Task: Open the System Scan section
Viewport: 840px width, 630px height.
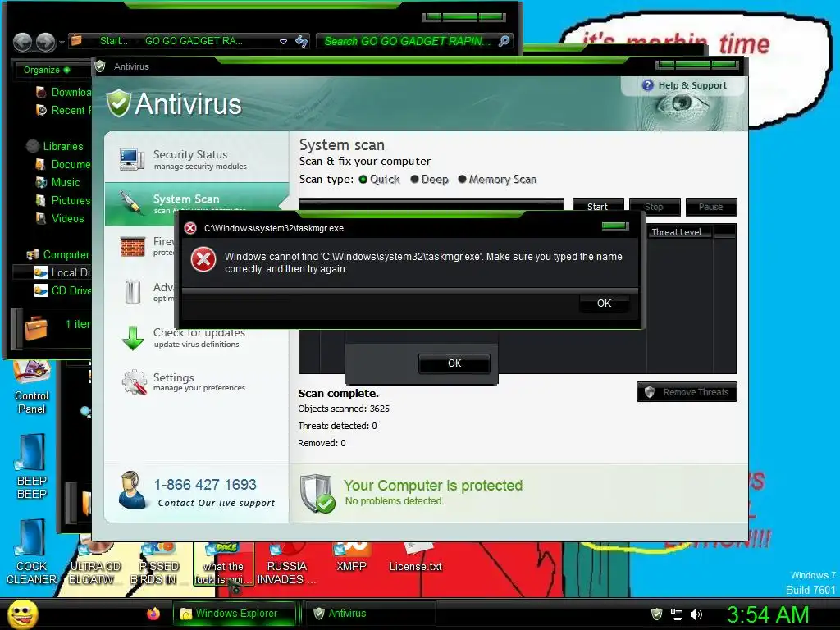Action: pyautogui.click(x=197, y=204)
